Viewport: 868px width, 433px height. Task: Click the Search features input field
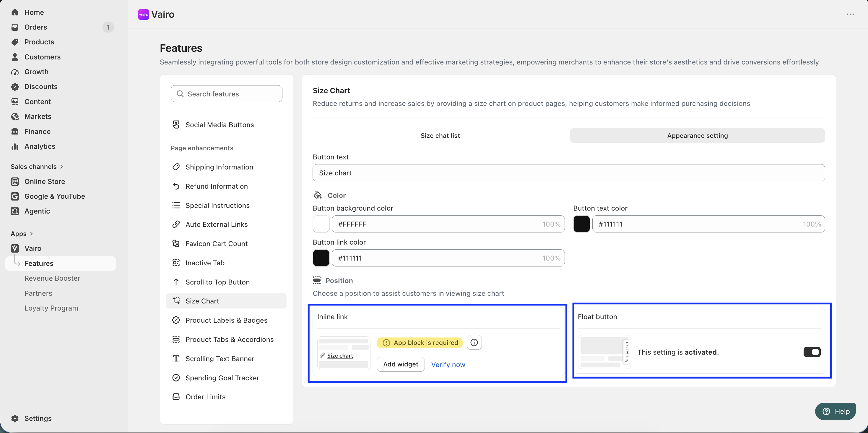pyautogui.click(x=226, y=94)
